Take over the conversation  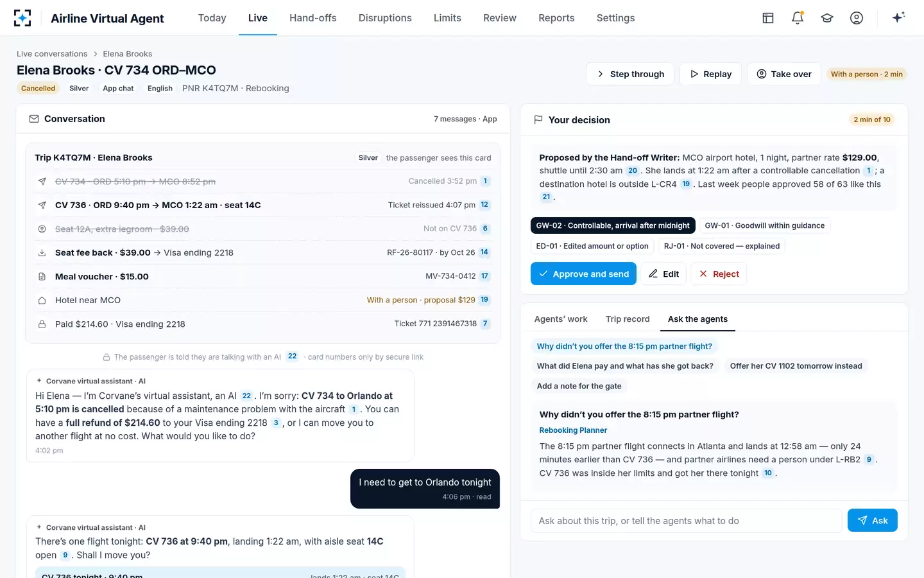click(x=783, y=74)
